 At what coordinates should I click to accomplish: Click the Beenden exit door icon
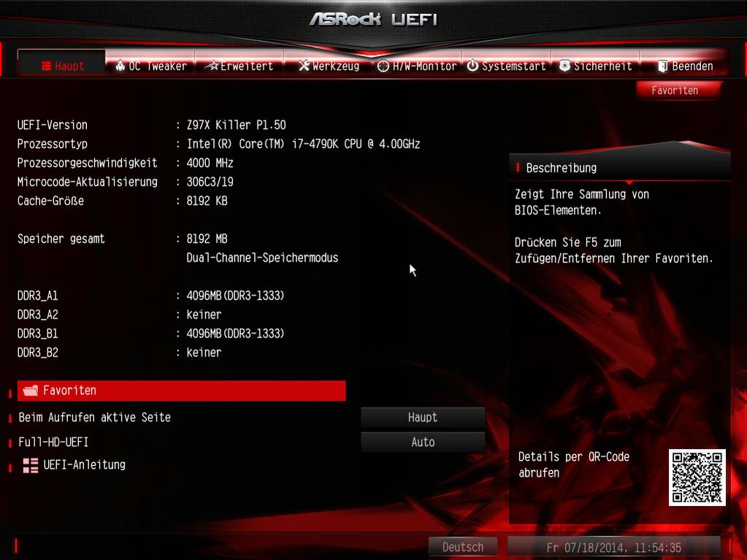pyautogui.click(x=663, y=66)
